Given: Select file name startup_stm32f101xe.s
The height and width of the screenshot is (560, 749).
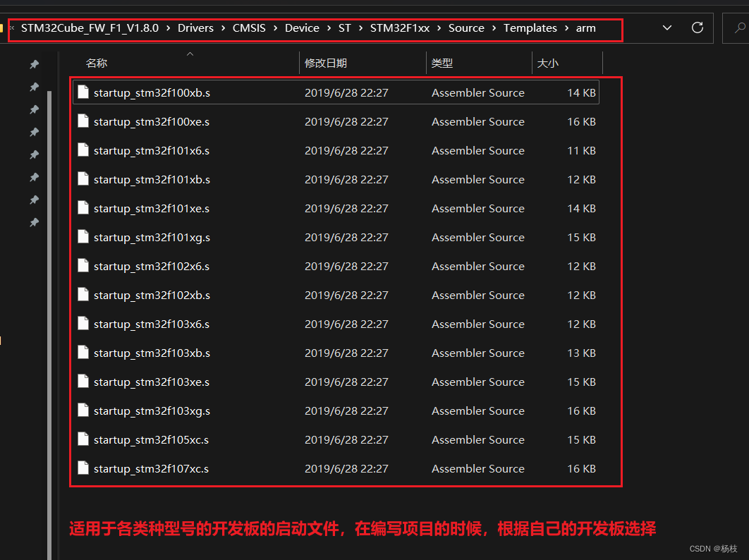Looking at the screenshot, I should pos(152,208).
